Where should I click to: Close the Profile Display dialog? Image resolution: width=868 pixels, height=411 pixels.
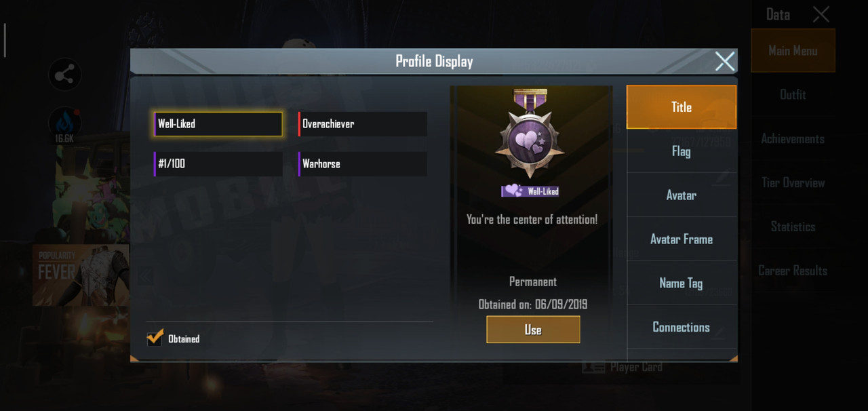725,62
